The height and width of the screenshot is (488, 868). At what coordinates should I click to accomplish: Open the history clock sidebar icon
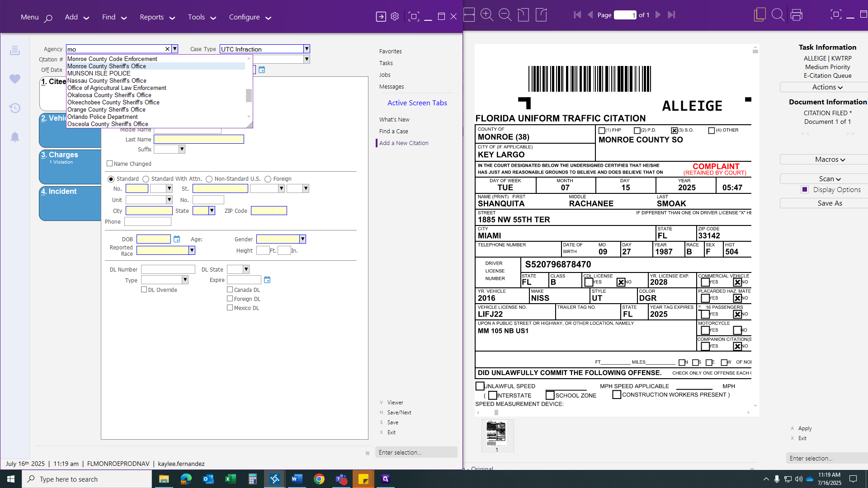tap(15, 108)
